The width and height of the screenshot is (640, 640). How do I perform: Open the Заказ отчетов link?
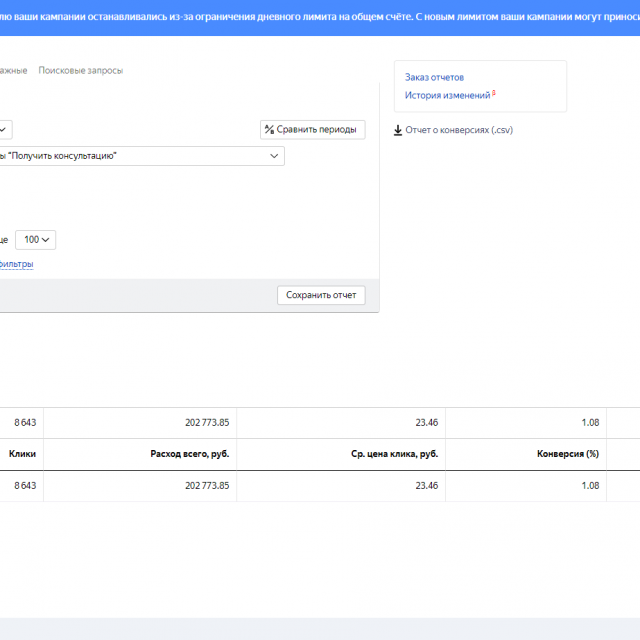(x=434, y=77)
